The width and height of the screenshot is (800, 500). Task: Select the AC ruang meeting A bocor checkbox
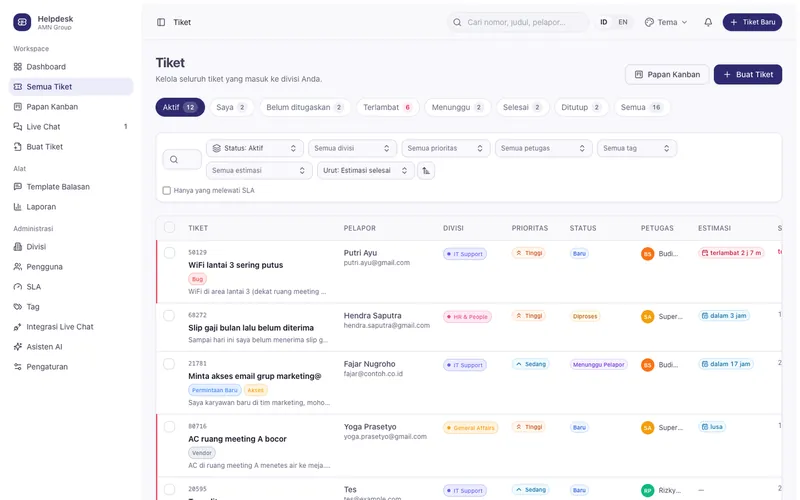pyautogui.click(x=169, y=427)
